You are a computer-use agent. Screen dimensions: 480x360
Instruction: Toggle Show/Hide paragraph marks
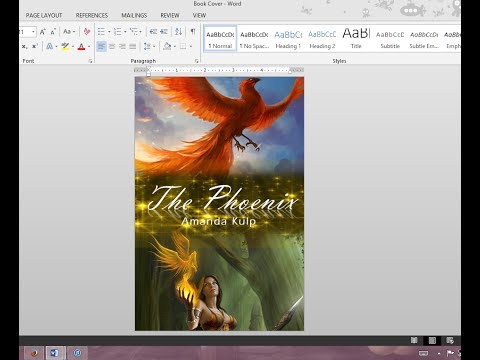[193, 32]
